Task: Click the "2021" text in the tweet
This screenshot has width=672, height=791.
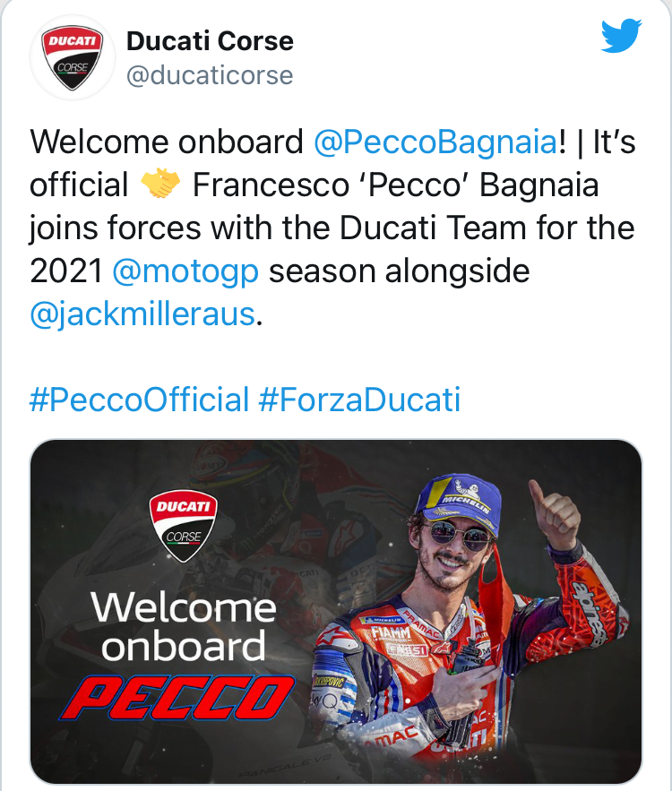Action: 66,271
